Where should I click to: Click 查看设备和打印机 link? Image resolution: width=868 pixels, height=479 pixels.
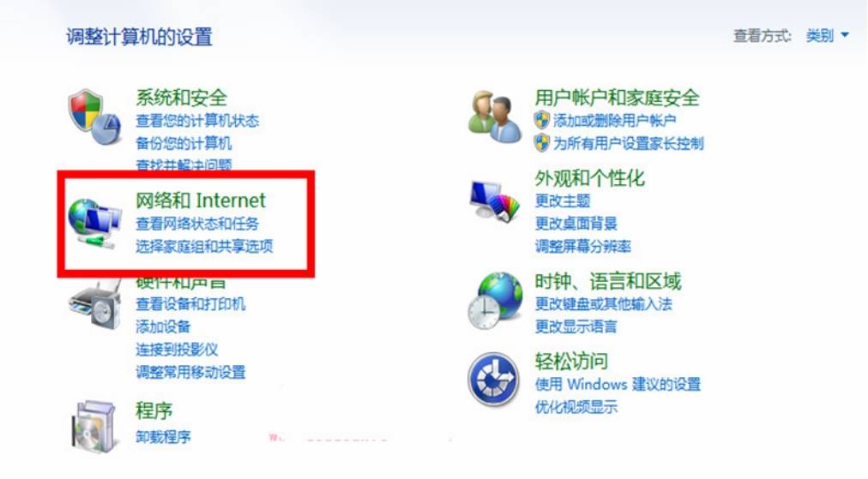click(x=190, y=304)
